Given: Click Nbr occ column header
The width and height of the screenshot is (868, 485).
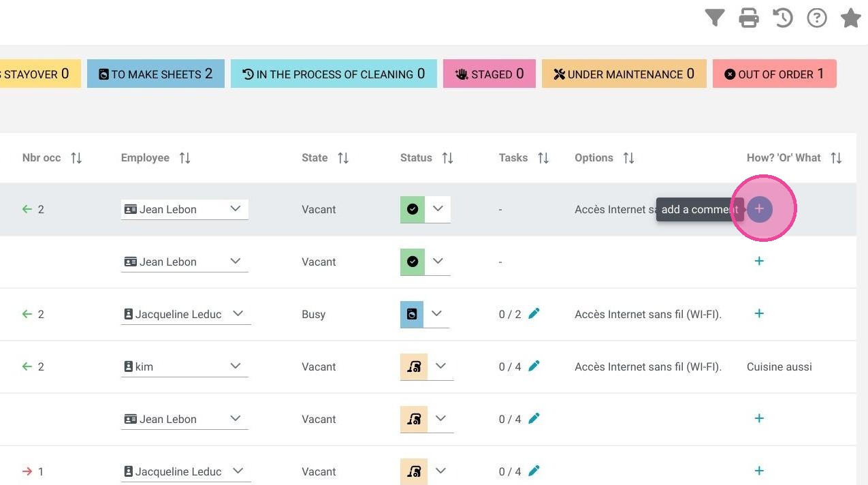Looking at the screenshot, I should (x=42, y=158).
